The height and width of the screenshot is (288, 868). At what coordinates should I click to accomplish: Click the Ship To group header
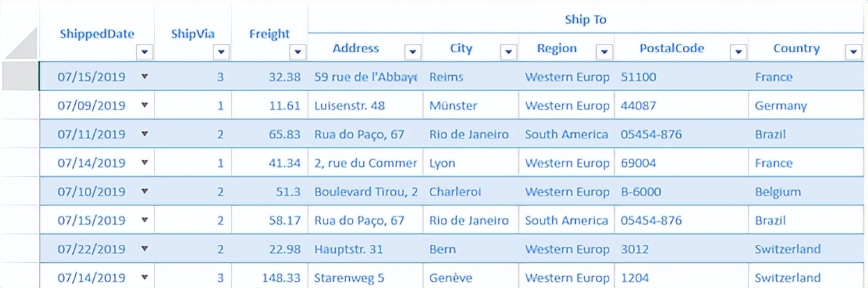[586, 19]
